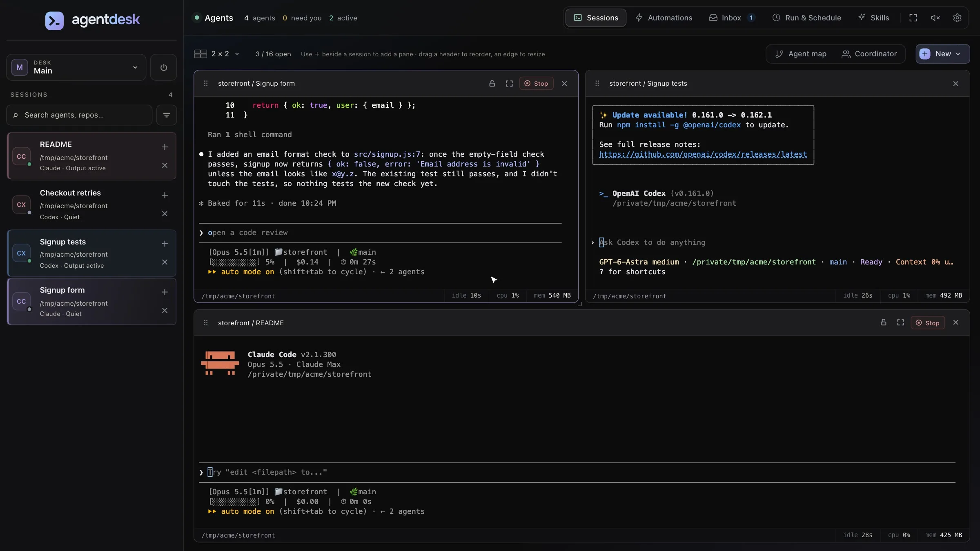Toggle the mute sound icon
The image size is (980, 551).
pyautogui.click(x=935, y=18)
